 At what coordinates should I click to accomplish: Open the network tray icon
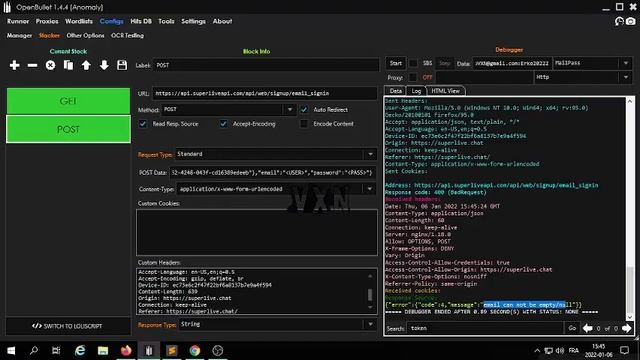point(549,351)
